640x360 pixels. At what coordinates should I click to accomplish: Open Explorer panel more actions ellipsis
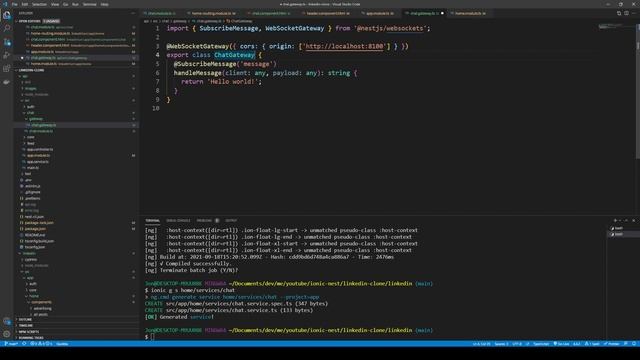[133, 13]
